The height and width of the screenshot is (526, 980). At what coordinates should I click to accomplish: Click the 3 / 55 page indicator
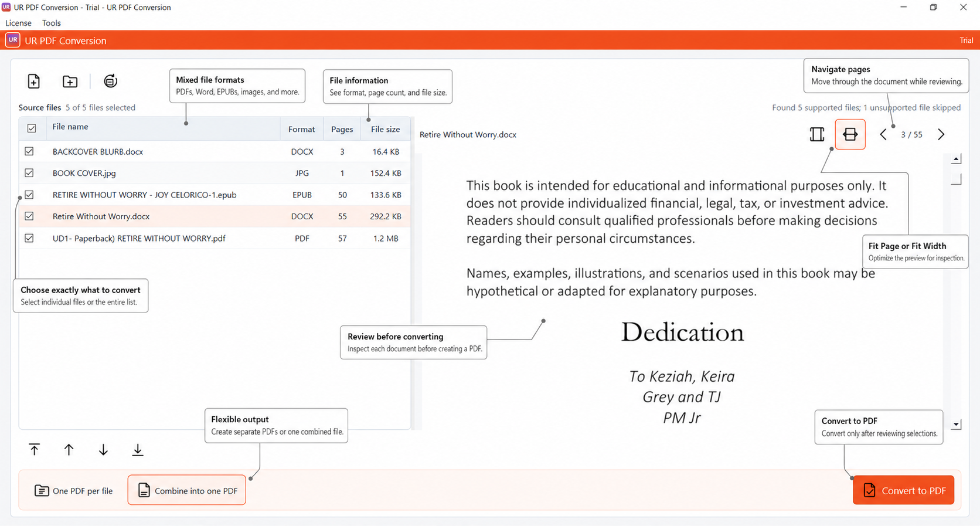point(911,134)
